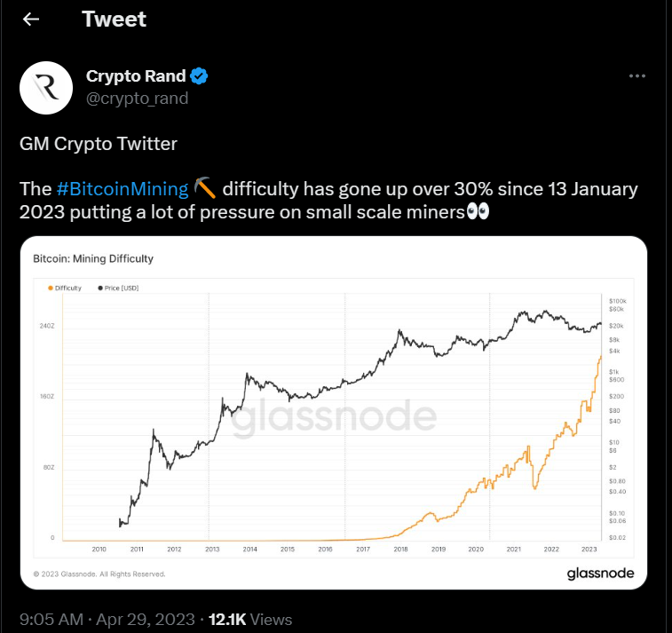Click the Tweet page heading
Viewport: 672px width, 633px height.
(x=115, y=19)
